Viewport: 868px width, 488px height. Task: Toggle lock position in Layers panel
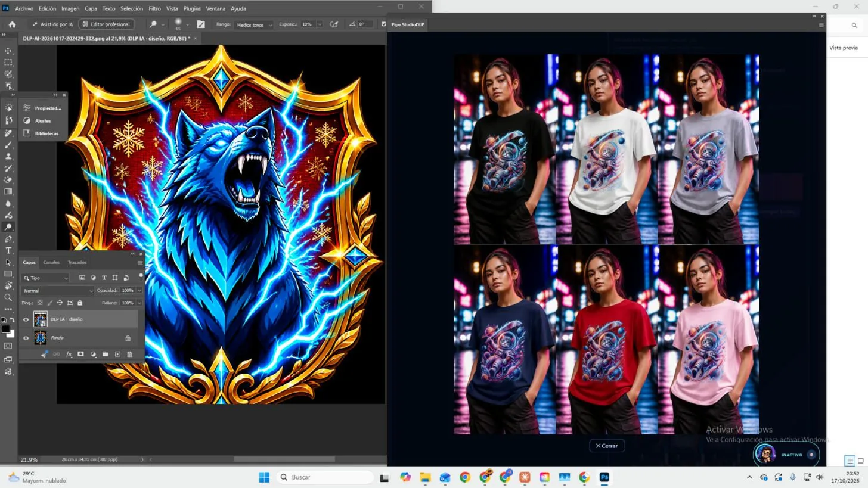coord(60,303)
